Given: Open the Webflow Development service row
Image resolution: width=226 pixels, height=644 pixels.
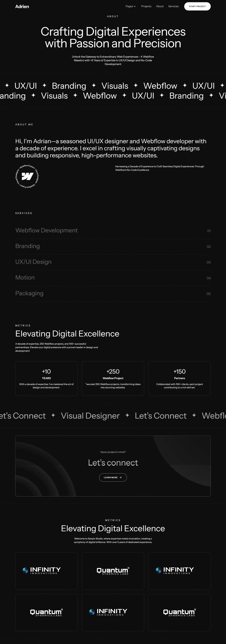Looking at the screenshot, I should click(113, 231).
